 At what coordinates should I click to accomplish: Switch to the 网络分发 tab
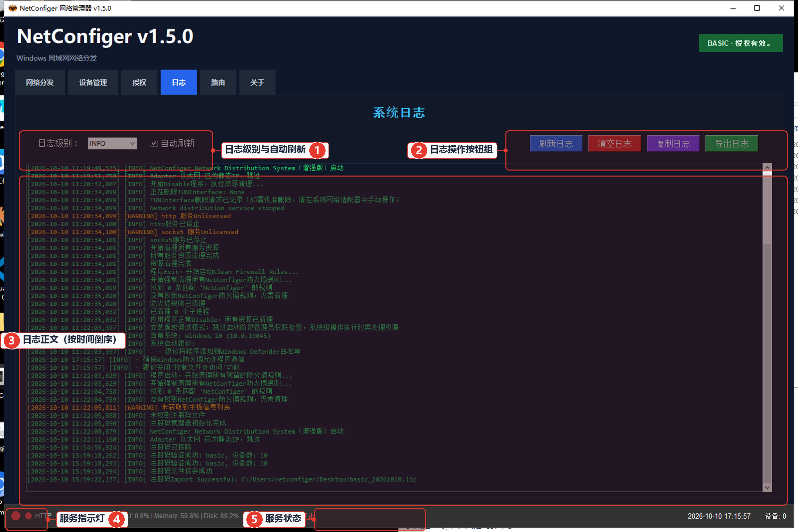coord(40,82)
